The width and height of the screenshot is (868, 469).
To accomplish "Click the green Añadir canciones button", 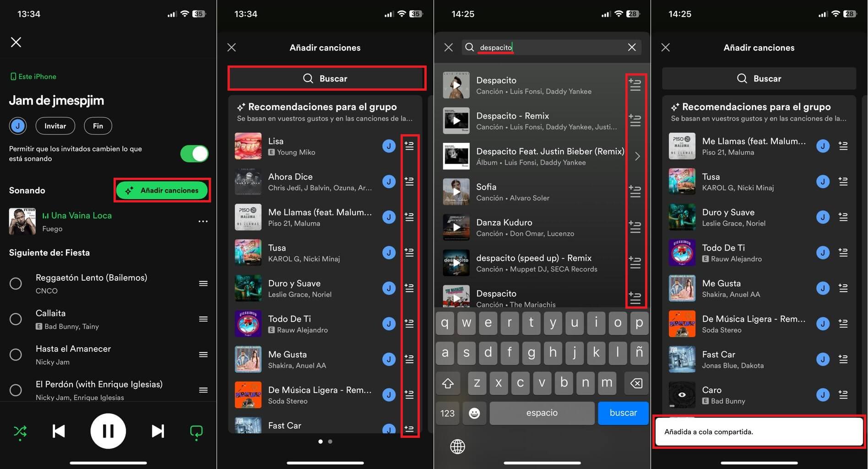I will [x=162, y=190].
